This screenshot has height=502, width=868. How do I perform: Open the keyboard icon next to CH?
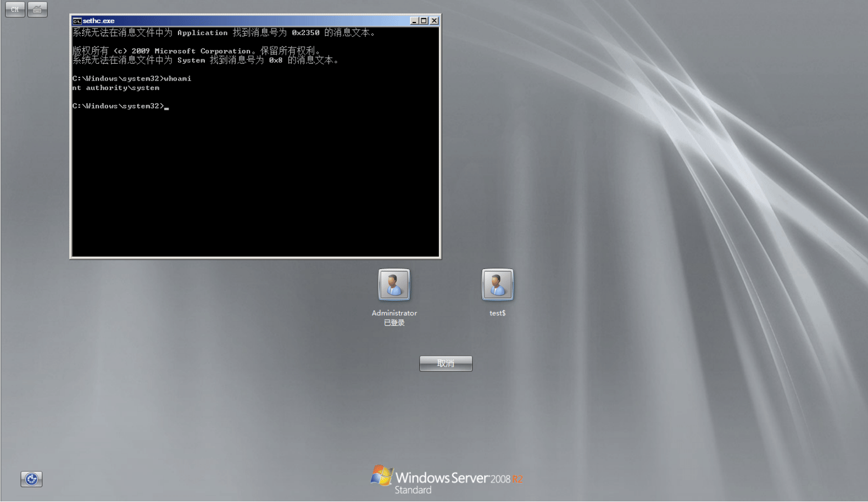37,9
